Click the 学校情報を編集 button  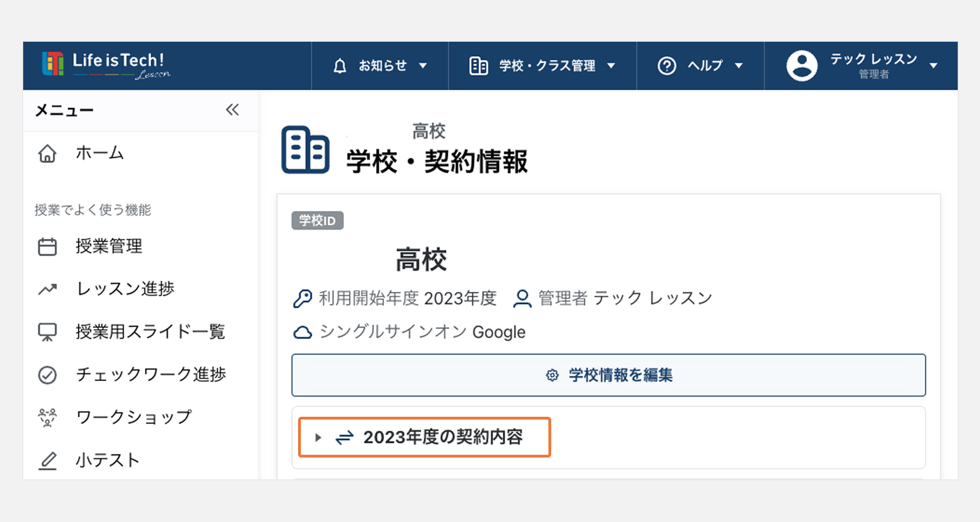pos(608,375)
